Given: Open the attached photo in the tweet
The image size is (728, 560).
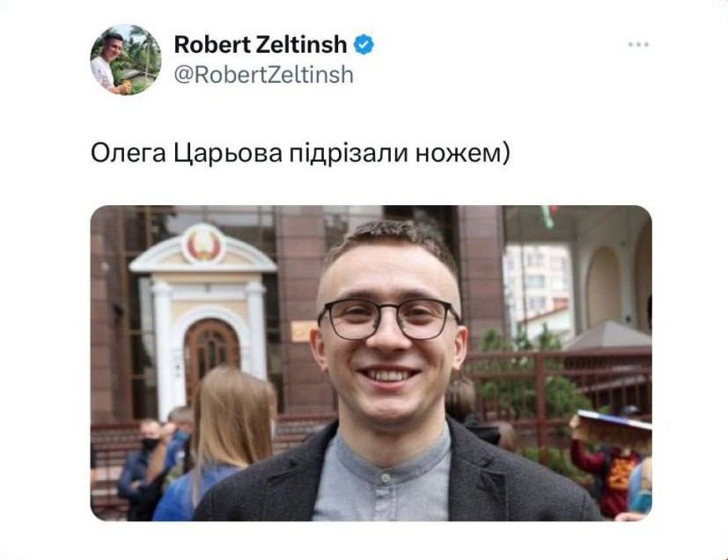Looking at the screenshot, I should tap(371, 363).
